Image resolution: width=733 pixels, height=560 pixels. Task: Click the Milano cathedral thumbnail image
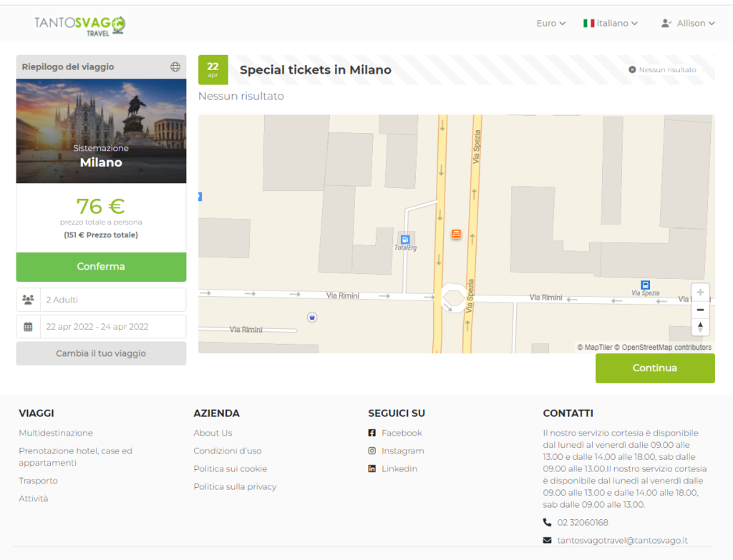[x=101, y=131]
